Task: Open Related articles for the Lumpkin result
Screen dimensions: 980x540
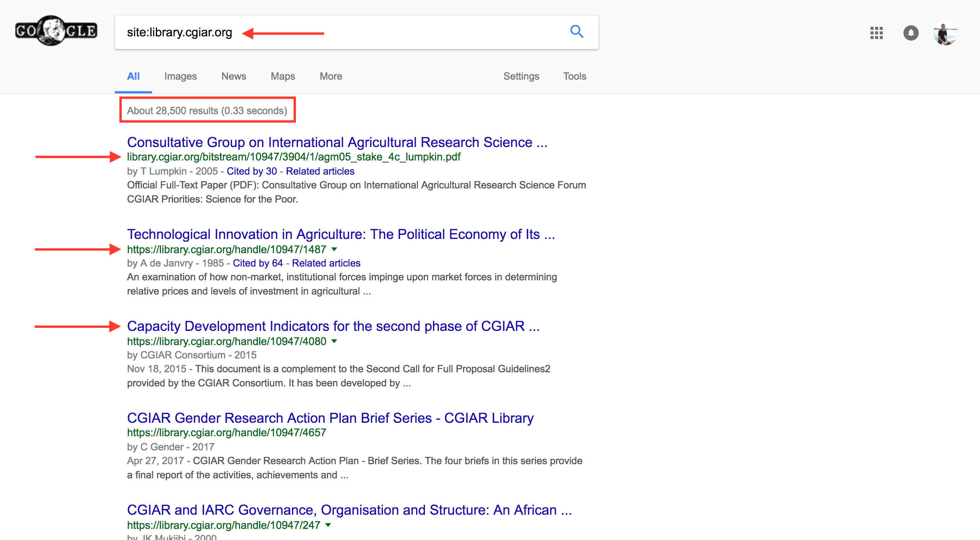Action: (x=320, y=171)
